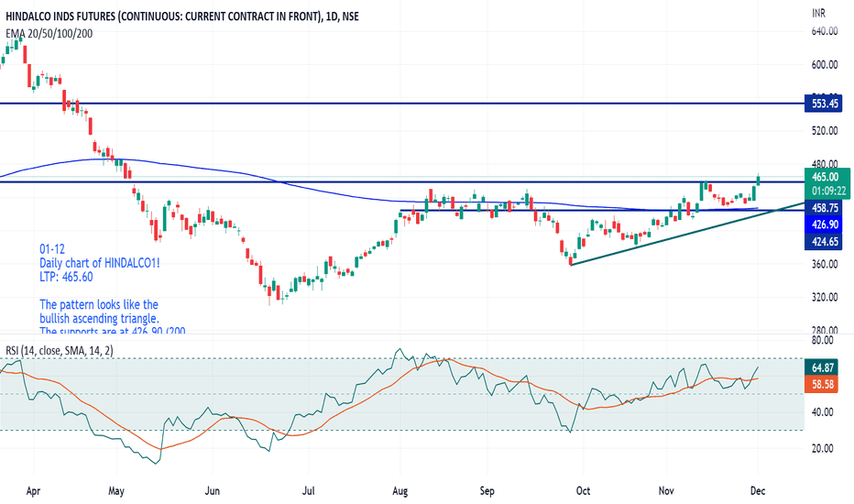Image resolution: width=854 pixels, height=504 pixels.
Task: Click the 80.00 RSI axis tick
Action: pos(823,340)
